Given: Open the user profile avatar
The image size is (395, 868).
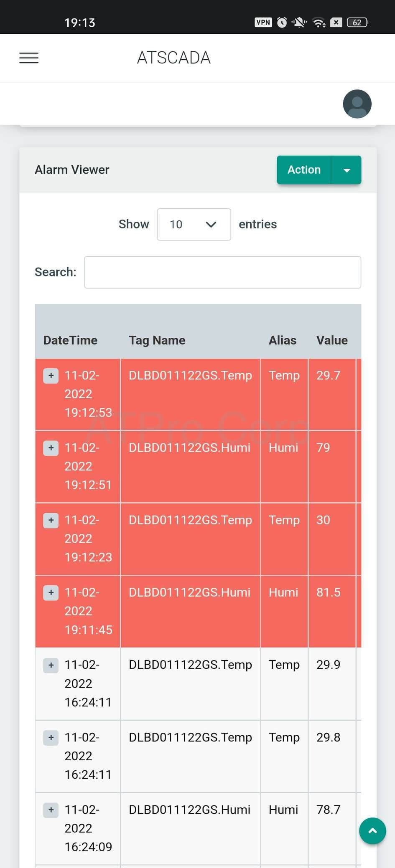Looking at the screenshot, I should tap(357, 104).
